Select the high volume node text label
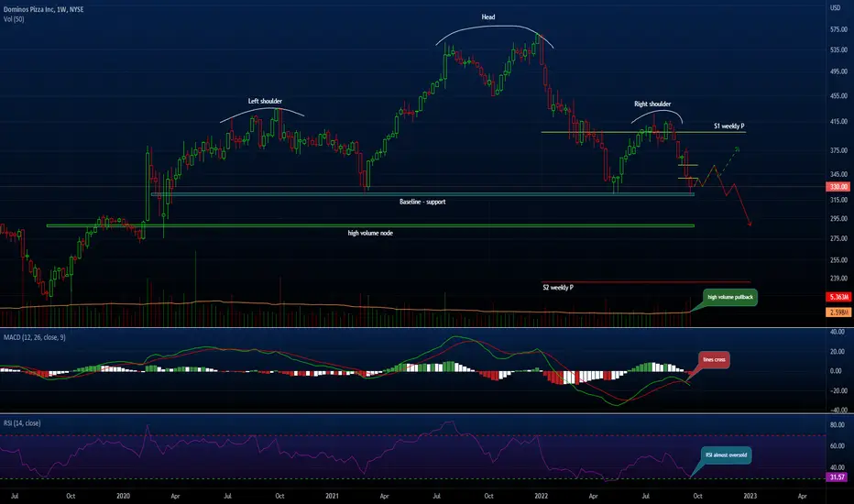 (x=370, y=233)
